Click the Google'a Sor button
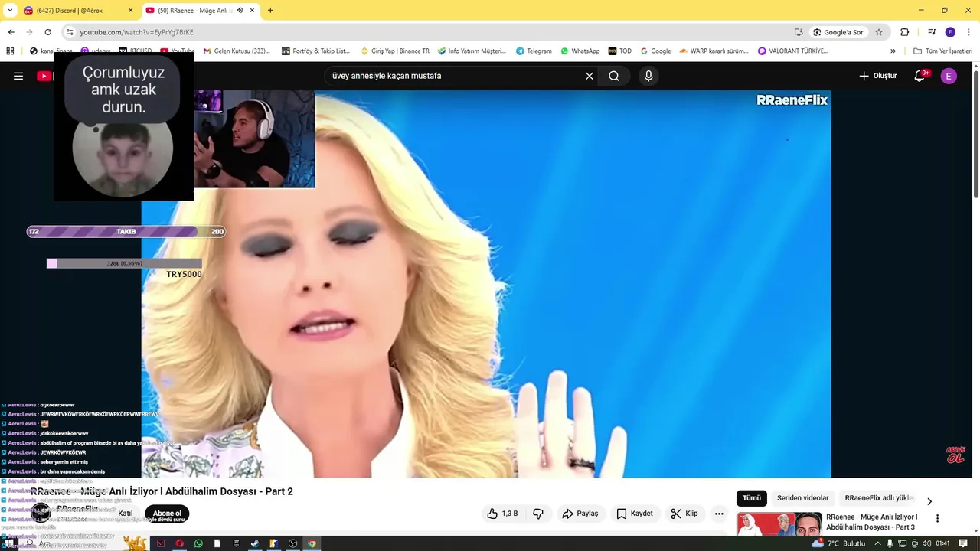980x551 pixels. [838, 32]
